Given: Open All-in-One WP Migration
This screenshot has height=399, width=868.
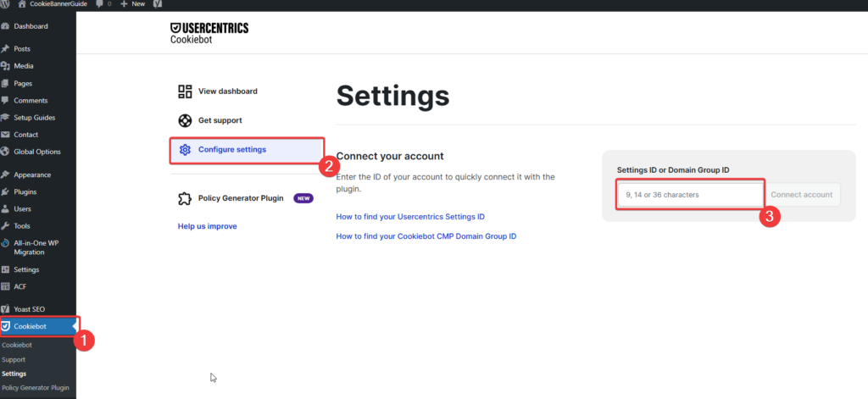Looking at the screenshot, I should pos(37,247).
